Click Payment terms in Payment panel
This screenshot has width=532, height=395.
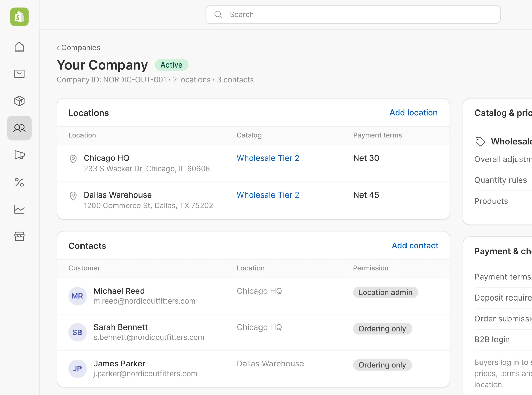click(x=503, y=277)
